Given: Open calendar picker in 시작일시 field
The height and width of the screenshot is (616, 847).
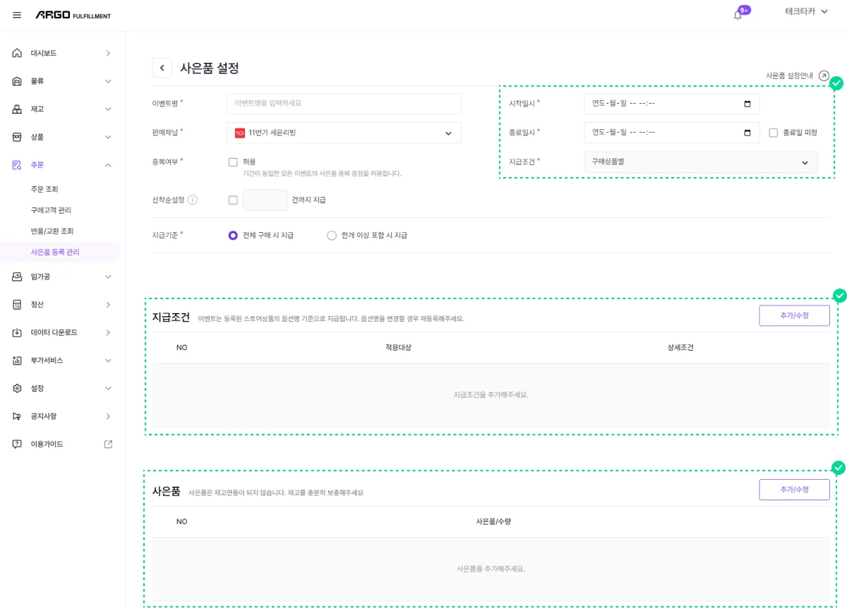Looking at the screenshot, I should point(747,104).
